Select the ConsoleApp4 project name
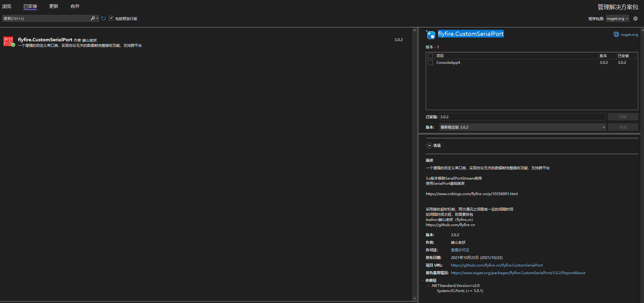Image resolution: width=644 pixels, height=303 pixels. click(x=448, y=63)
